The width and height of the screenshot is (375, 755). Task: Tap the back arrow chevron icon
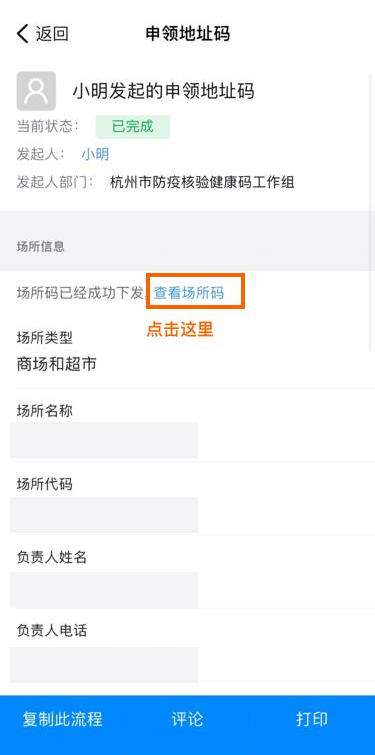(22, 34)
